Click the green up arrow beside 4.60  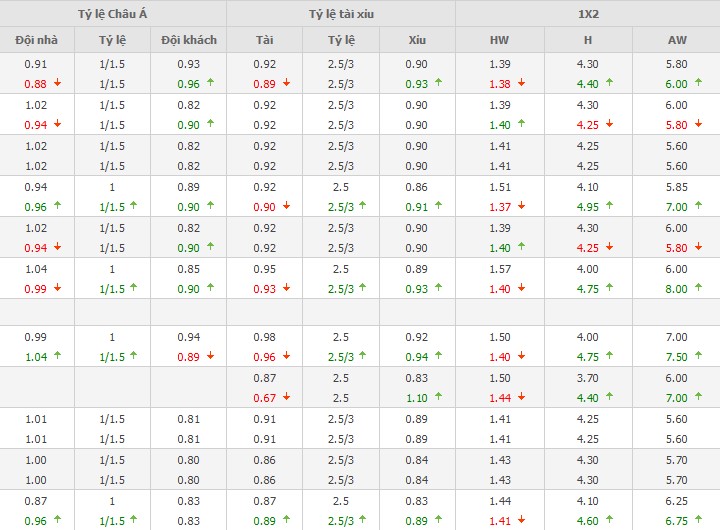coord(610,520)
